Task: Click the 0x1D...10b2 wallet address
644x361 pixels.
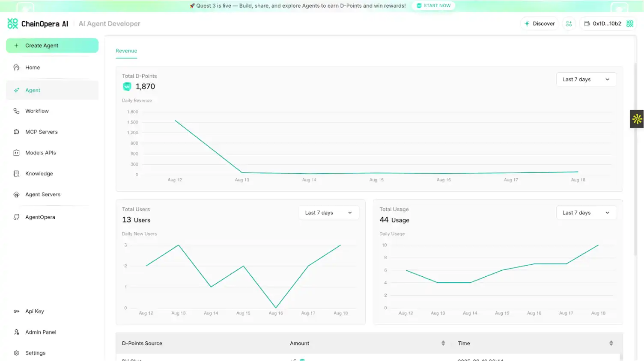Action: tap(606, 24)
